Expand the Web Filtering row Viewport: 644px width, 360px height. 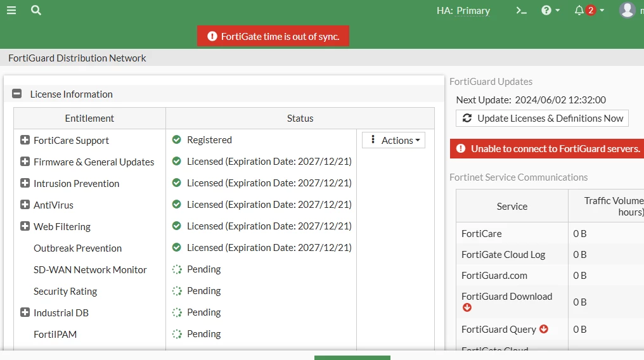tap(25, 226)
